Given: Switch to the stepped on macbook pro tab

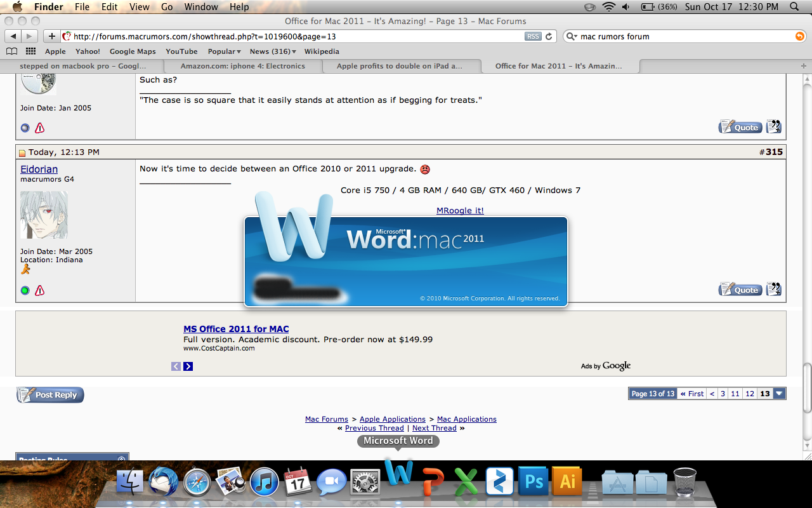Looking at the screenshot, I should coord(82,66).
